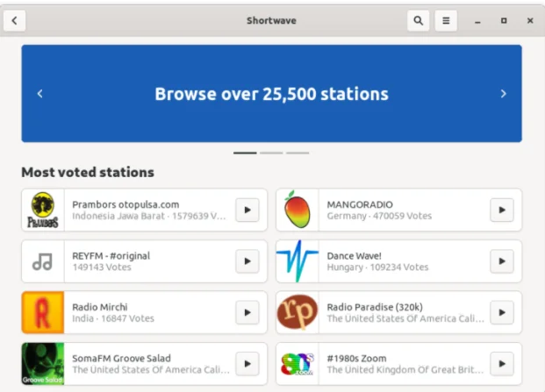Go to previous banner slide
Image resolution: width=545 pixels, height=392 pixels.
tap(39, 94)
